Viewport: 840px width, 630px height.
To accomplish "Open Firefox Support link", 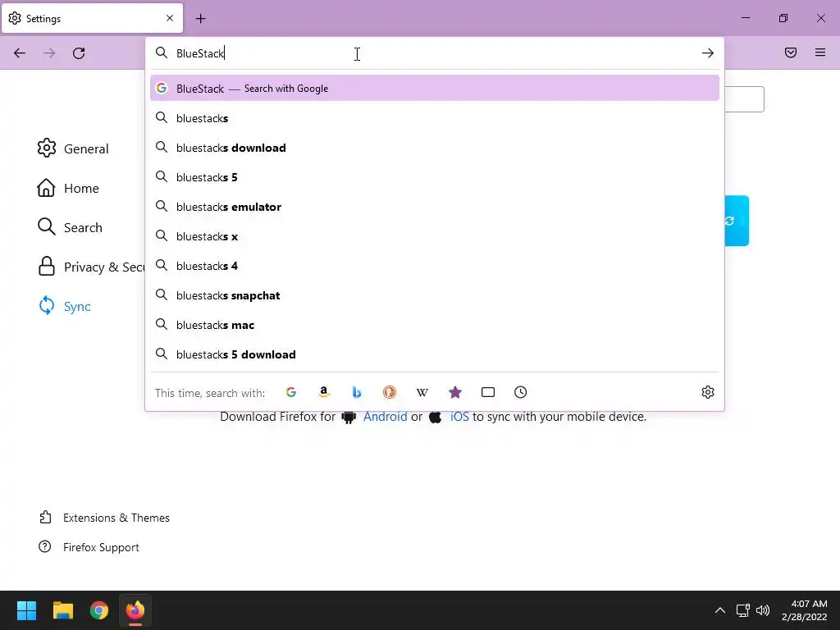I will [89, 547].
